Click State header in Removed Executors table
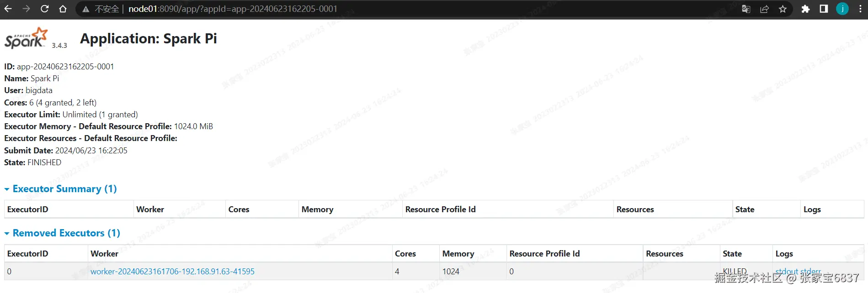The height and width of the screenshot is (293, 868). pos(732,254)
